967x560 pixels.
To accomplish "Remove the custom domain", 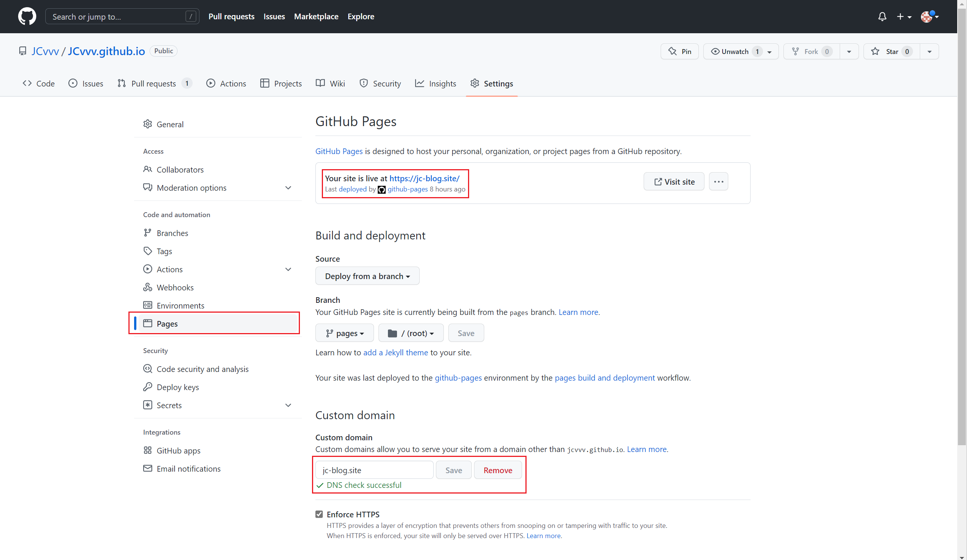I will [x=498, y=470].
